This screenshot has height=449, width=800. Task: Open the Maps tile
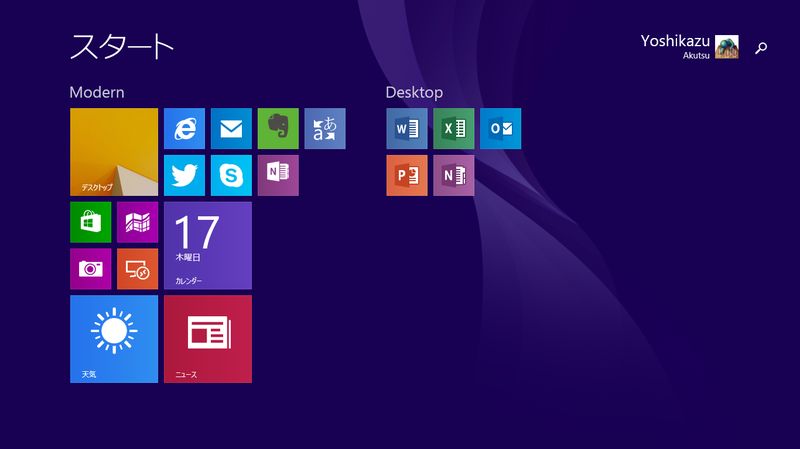pos(137,222)
